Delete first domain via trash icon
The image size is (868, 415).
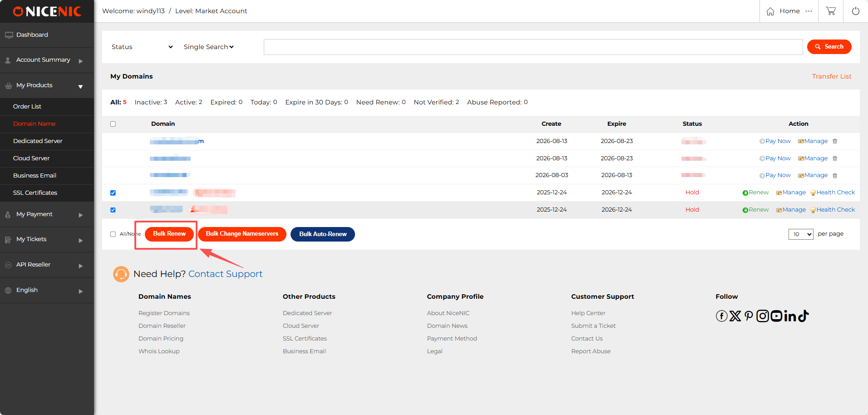(x=835, y=141)
